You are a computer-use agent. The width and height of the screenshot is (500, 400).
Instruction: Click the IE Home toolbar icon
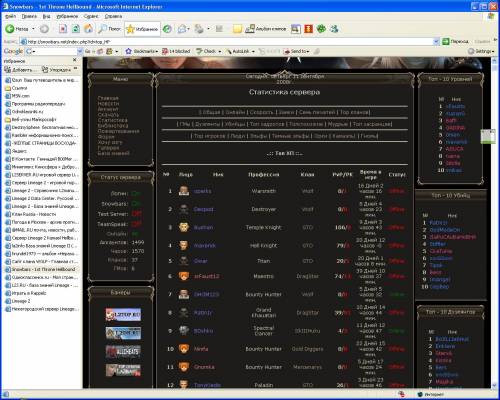[88, 29]
